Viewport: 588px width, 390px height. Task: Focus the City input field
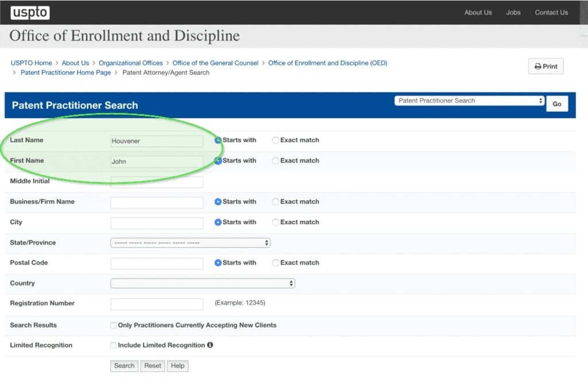coord(157,223)
